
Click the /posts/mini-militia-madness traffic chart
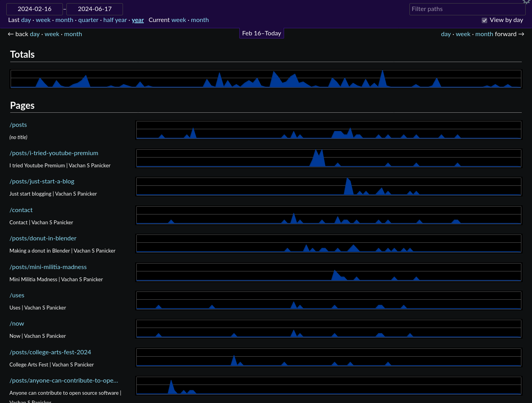328,272
